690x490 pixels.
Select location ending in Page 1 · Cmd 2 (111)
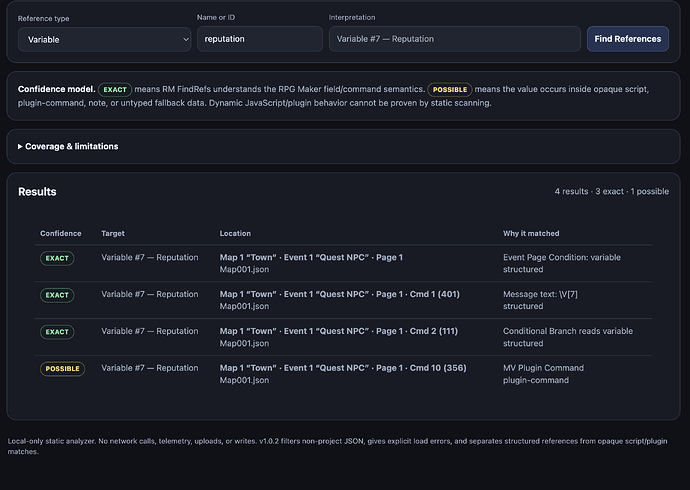pos(339,331)
